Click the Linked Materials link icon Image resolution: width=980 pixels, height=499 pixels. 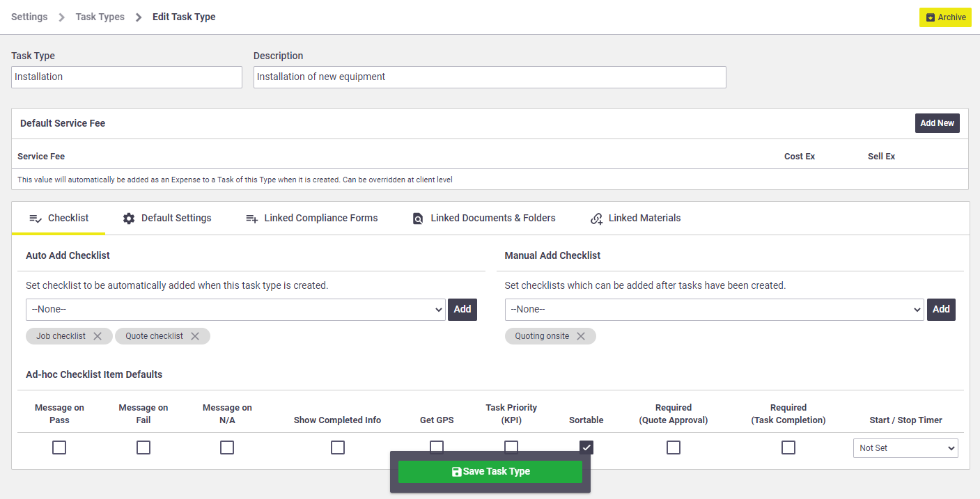point(596,219)
